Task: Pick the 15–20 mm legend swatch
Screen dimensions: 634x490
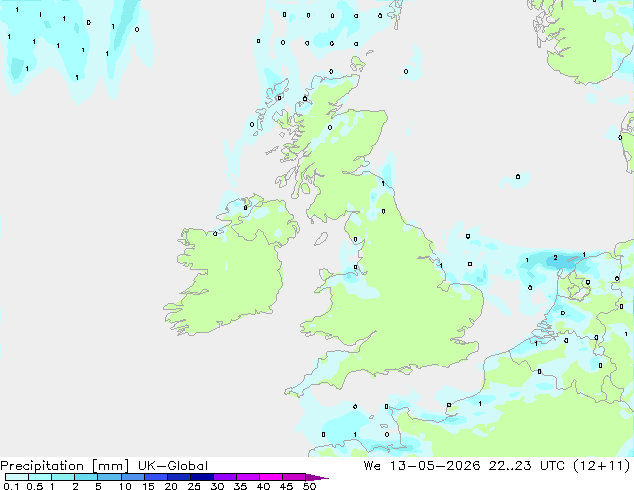Action: click(155, 477)
